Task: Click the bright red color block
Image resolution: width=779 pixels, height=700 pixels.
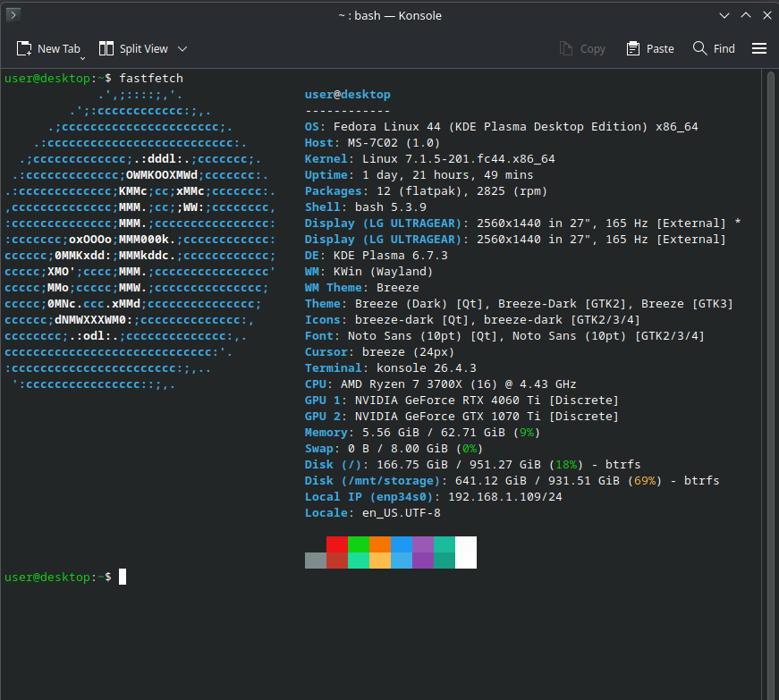Action: pyautogui.click(x=337, y=544)
